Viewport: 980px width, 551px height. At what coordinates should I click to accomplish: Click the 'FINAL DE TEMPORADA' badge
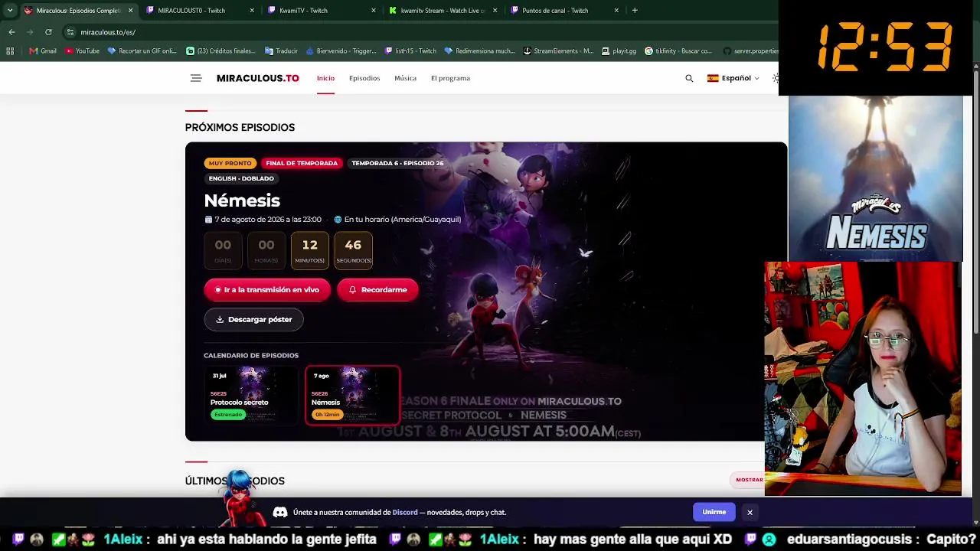[x=302, y=163]
